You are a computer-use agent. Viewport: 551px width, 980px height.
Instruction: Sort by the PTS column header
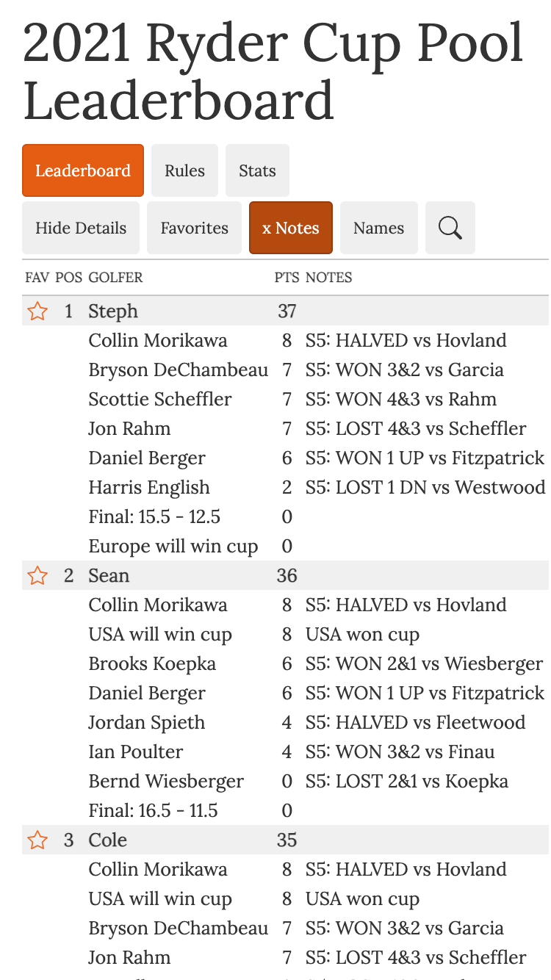pyautogui.click(x=287, y=277)
